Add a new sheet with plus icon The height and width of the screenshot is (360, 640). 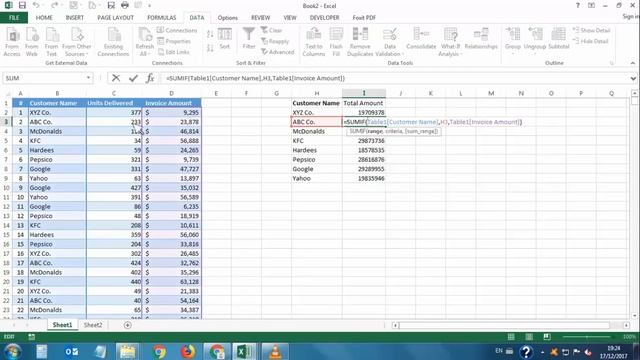click(127, 325)
